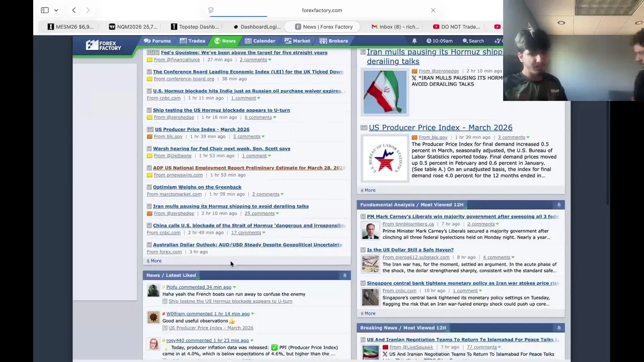This screenshot has width=644, height=362.
Task: Open PM Mark Carney's Liberals win majority headline
Action: pos(462,217)
